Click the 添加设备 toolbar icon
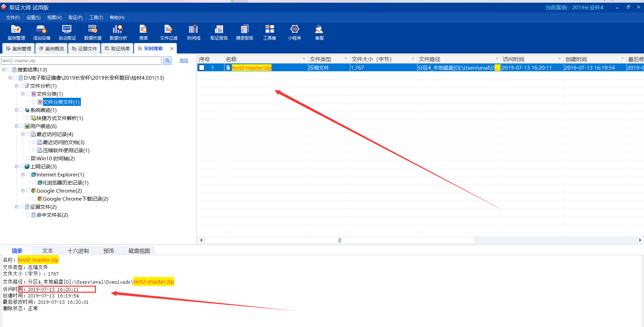 click(42, 33)
